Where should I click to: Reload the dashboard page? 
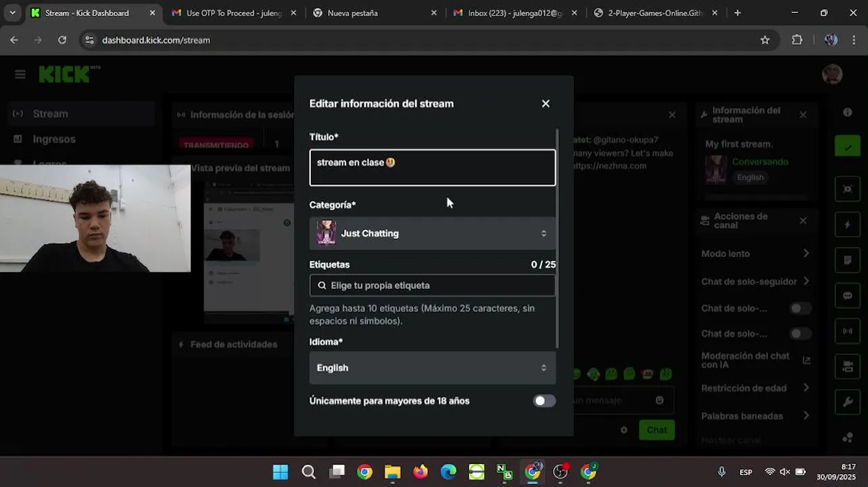(62, 40)
